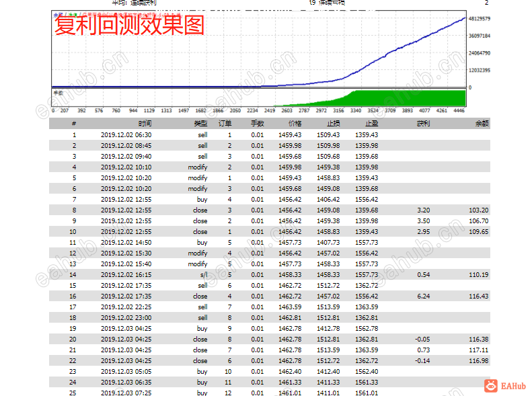
Task: Click the 订单 column header
Action: point(225,124)
